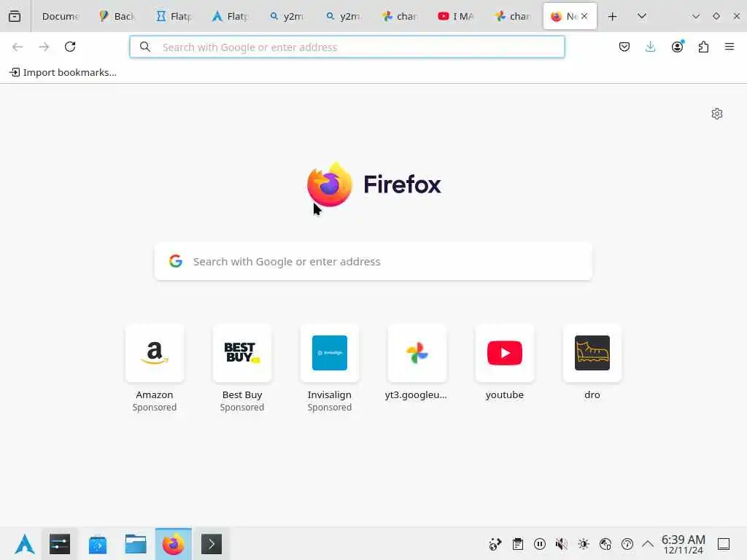Switch to the second y2m tab
The width and height of the screenshot is (747, 560).
click(x=344, y=16)
